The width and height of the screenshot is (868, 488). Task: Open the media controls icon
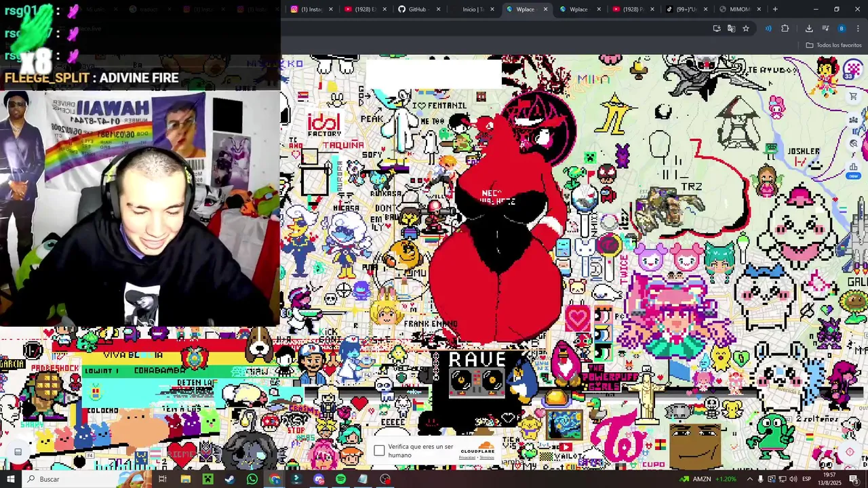point(825,28)
